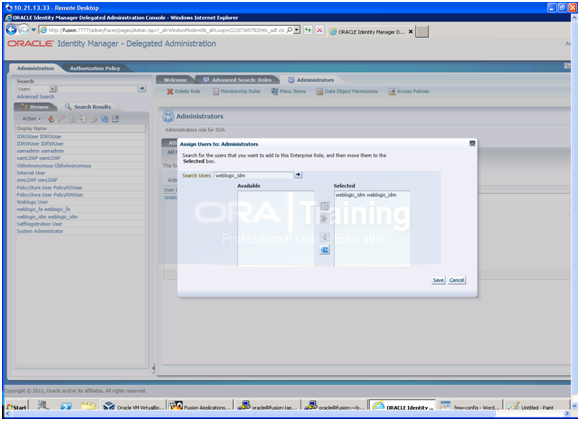580x421 pixels.
Task: Click the Display Name column header
Action: [x=80, y=128]
